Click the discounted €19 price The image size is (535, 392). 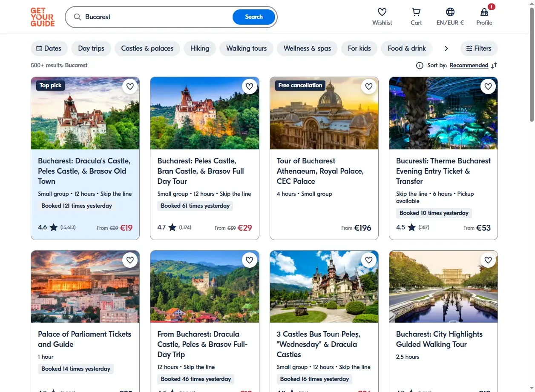pyautogui.click(x=127, y=228)
